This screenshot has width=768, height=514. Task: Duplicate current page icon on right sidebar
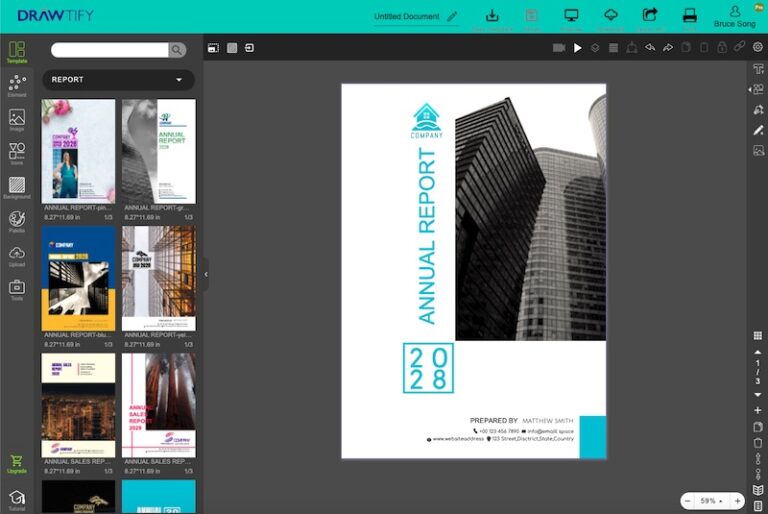[758, 427]
